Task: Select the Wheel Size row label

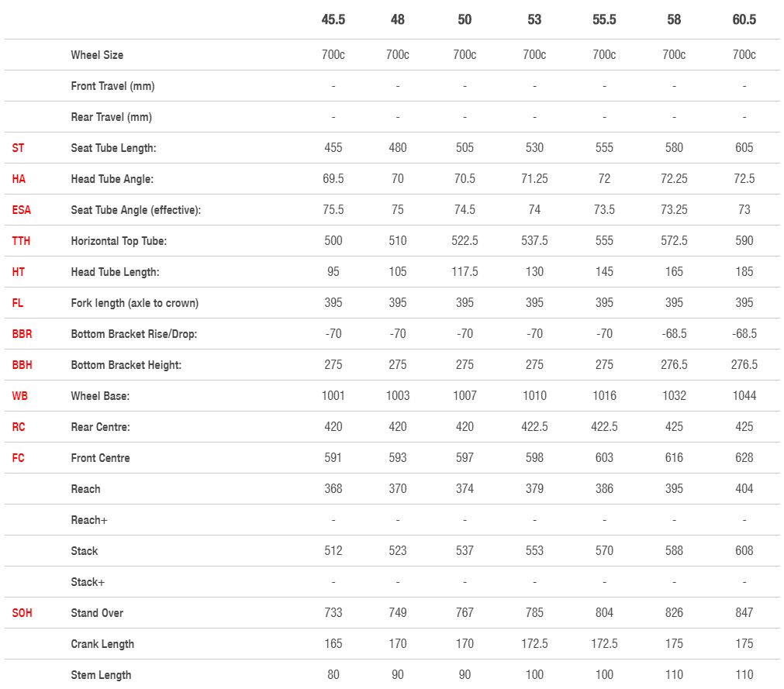Action: point(97,55)
